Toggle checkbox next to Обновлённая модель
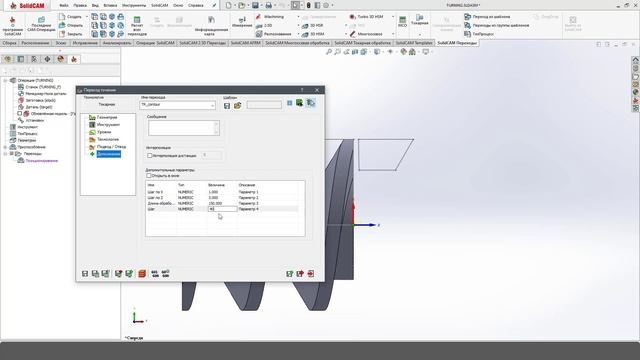This screenshot has height=360, width=640. coord(19,113)
